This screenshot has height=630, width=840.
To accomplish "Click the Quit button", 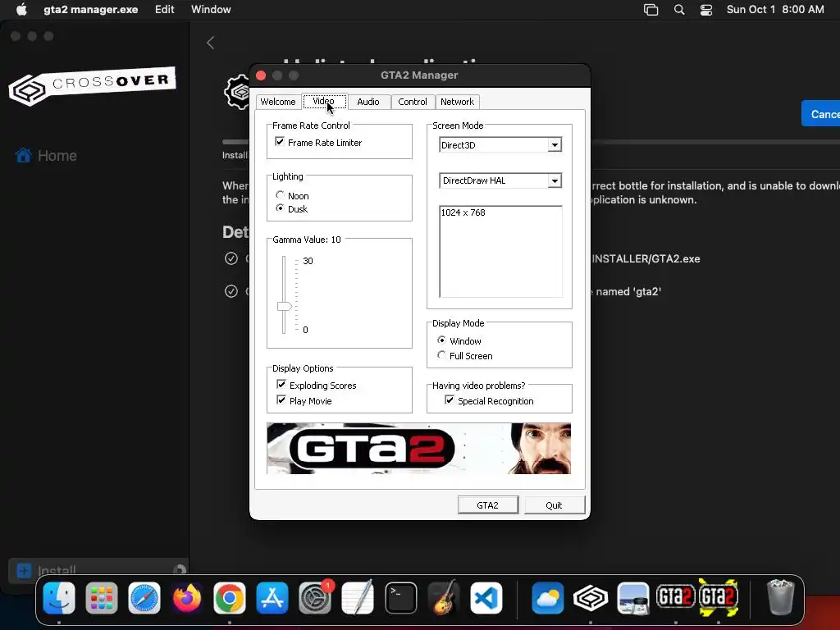I will click(x=554, y=505).
